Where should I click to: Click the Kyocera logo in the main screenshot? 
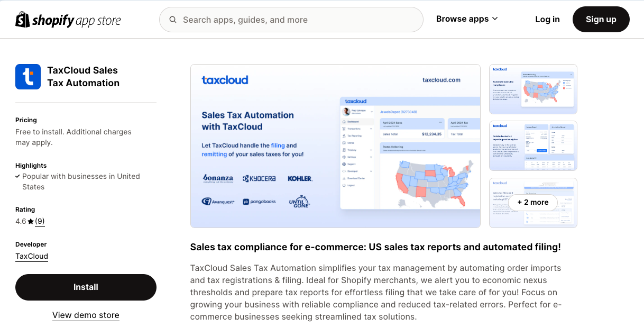(x=259, y=179)
